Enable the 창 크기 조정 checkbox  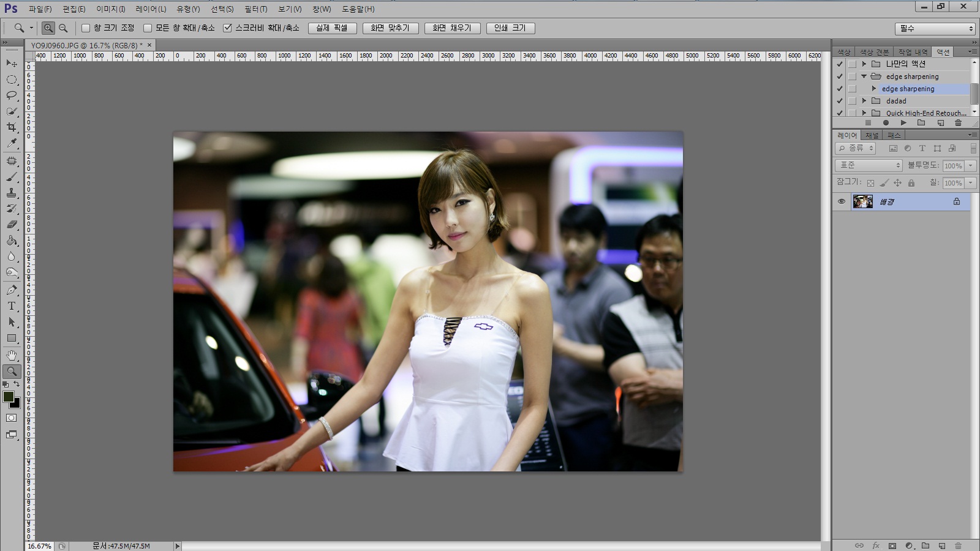[86, 28]
